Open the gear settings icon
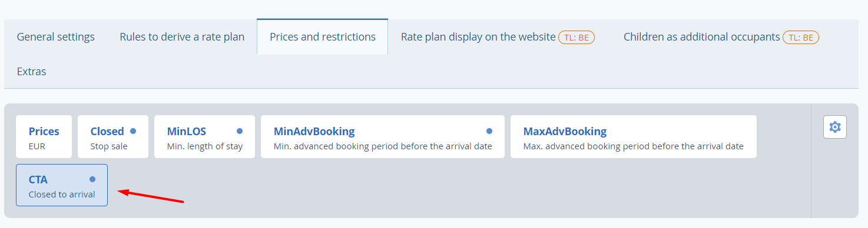Image resolution: width=868 pixels, height=228 pixels. point(834,127)
